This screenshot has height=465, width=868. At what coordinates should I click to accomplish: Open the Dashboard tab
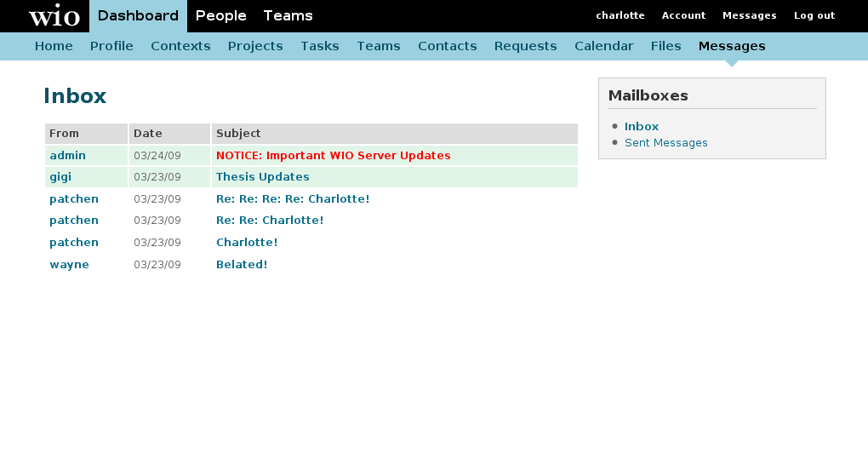tap(138, 16)
